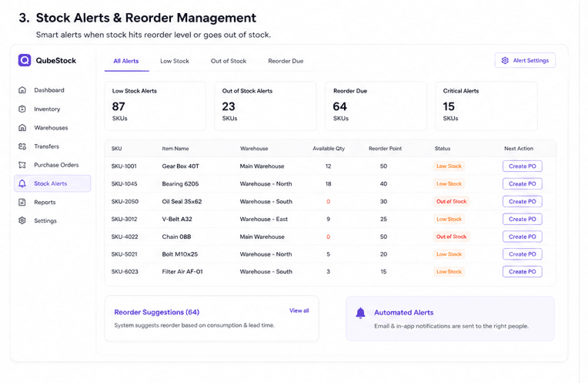Screen dimensions: 588x383
Task: Click View all reorder suggestions link
Action: (x=299, y=311)
